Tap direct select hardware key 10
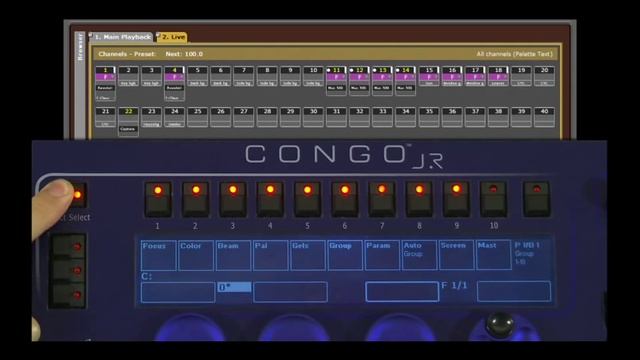 tap(493, 199)
